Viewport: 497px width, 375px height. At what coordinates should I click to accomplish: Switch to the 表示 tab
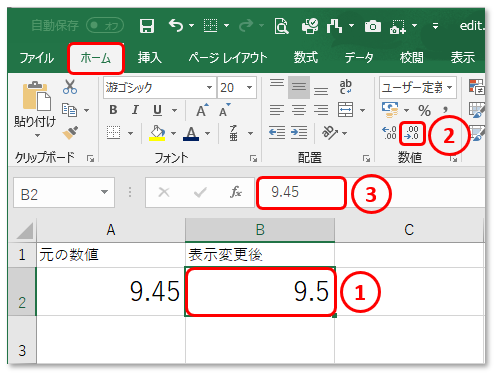(463, 58)
